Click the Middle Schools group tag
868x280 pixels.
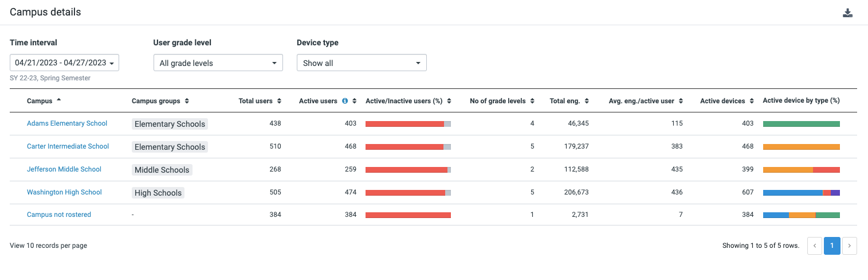[x=162, y=170]
